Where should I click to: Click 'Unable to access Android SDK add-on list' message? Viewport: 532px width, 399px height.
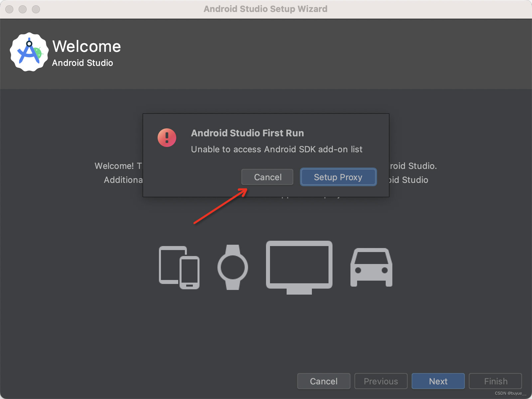[x=277, y=149]
